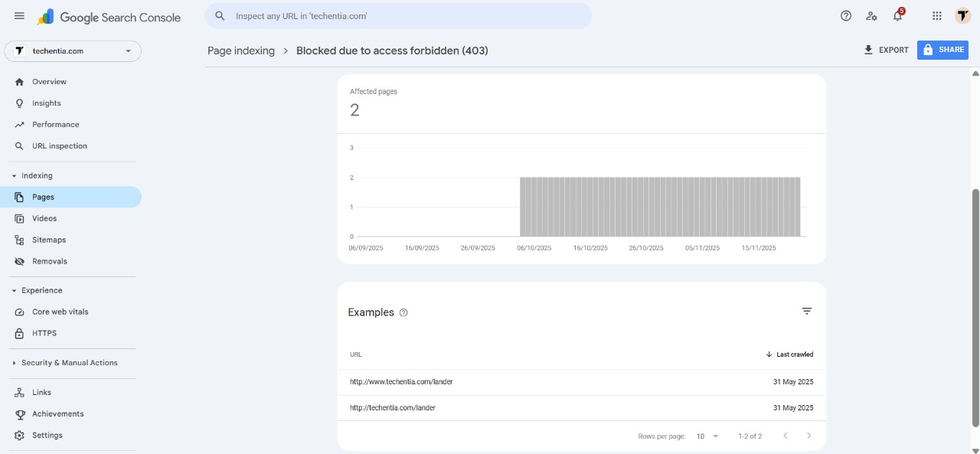Collapse the Indexing section

coord(15,176)
